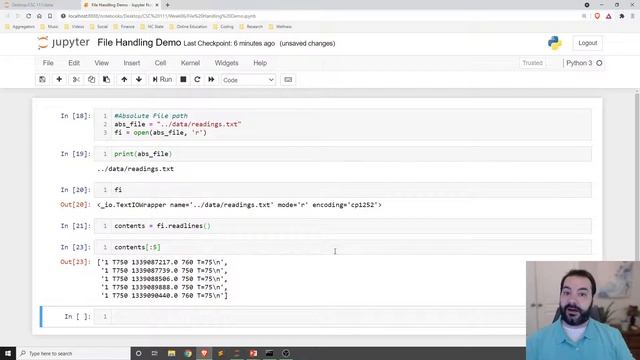The image size is (640, 360).
Task: Open the Cell menu
Action: click(160, 63)
